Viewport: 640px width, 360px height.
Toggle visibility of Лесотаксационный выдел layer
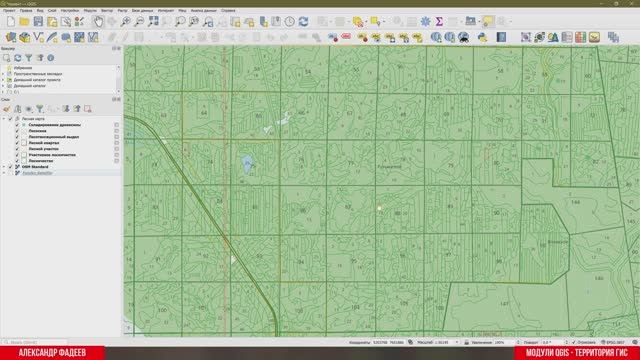tap(17, 137)
